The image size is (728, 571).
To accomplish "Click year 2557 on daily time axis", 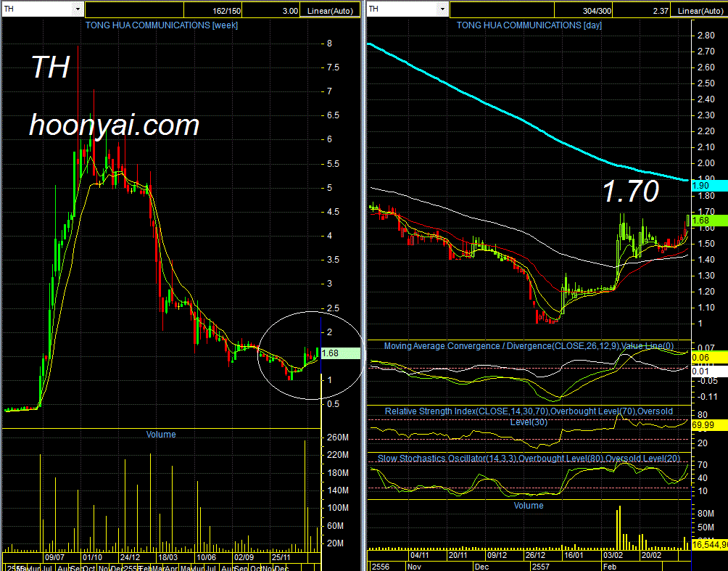I will click(541, 567).
